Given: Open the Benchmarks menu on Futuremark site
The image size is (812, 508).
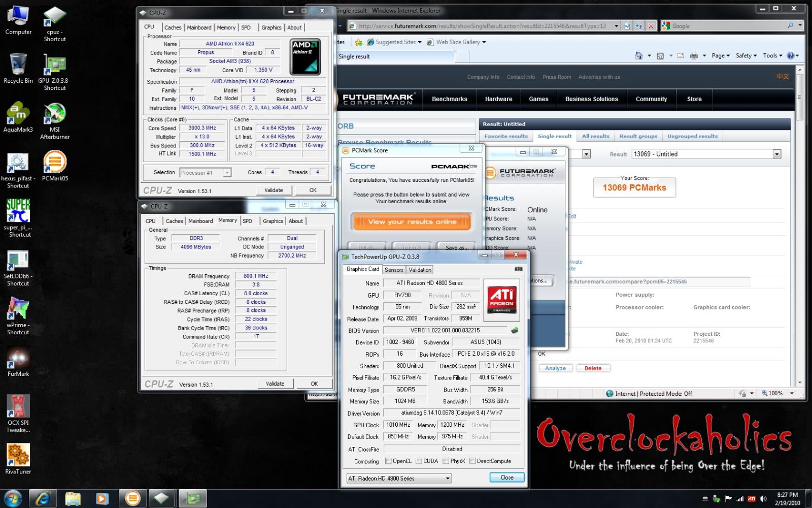Looking at the screenshot, I should click(x=449, y=99).
